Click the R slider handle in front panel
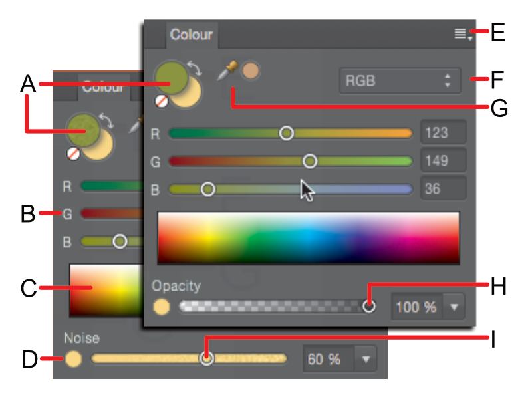This screenshot has width=532, height=399. tap(287, 133)
